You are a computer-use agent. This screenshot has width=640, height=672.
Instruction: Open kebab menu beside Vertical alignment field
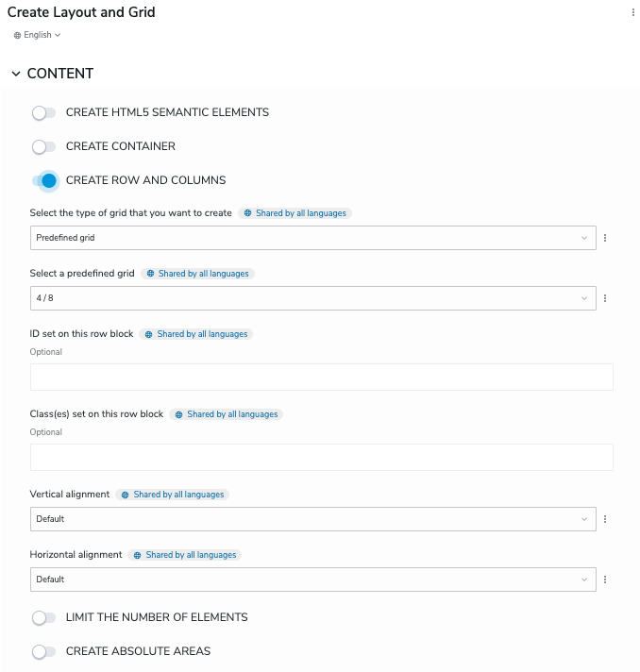pyautogui.click(x=604, y=519)
